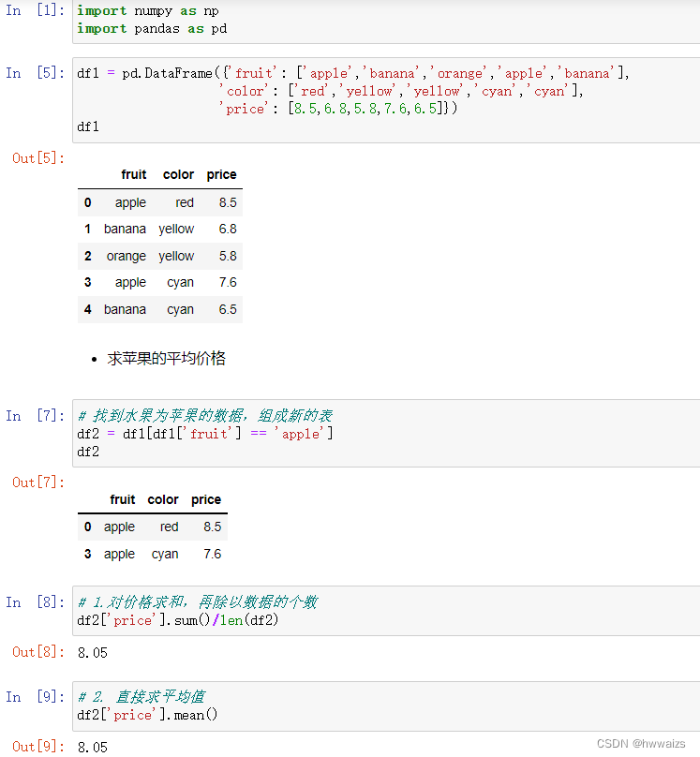Click the Out[8] result 8.05

tap(93, 653)
